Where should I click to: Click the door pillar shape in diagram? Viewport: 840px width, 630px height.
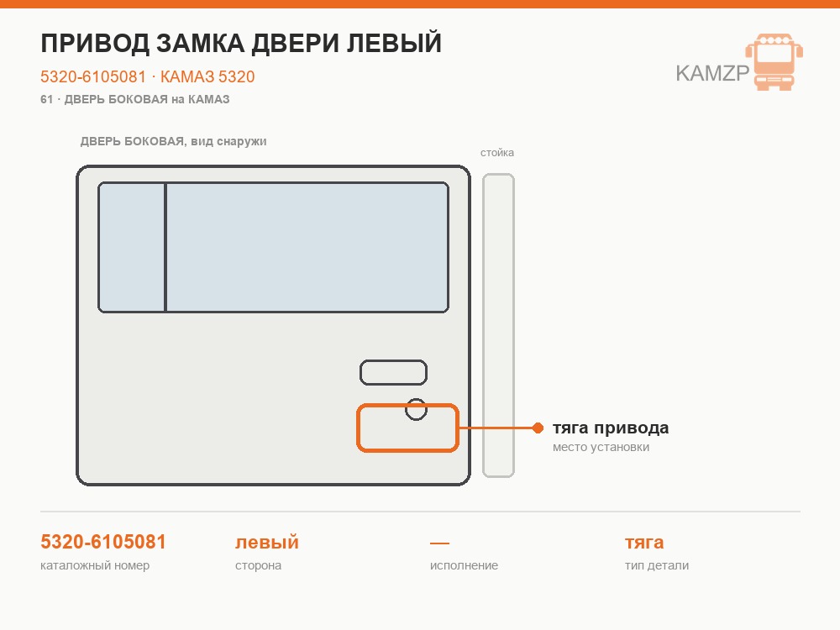point(498,325)
